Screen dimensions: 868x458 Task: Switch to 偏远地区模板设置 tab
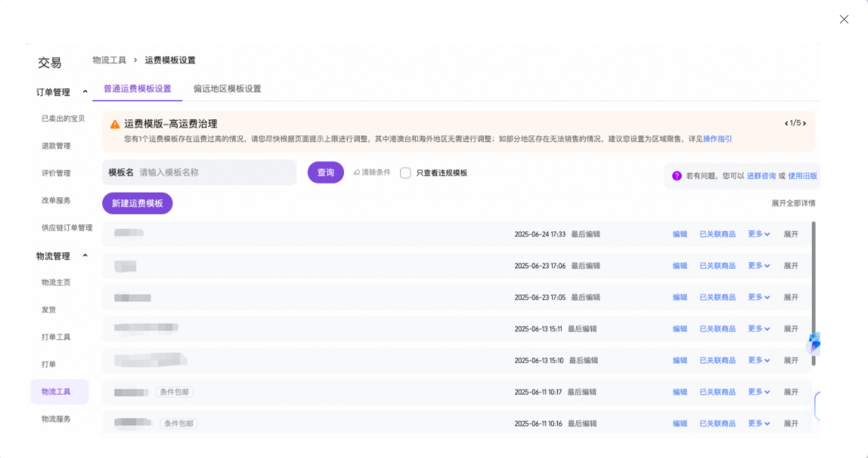[x=227, y=88]
